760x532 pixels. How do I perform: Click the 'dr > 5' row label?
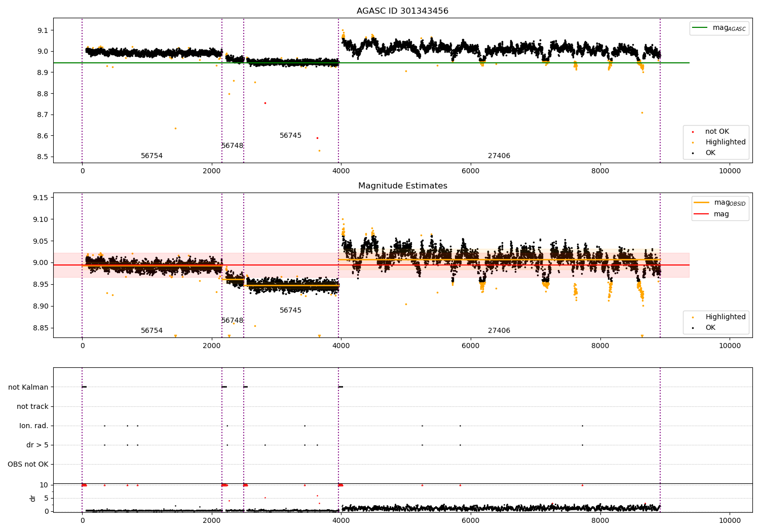coord(37,445)
